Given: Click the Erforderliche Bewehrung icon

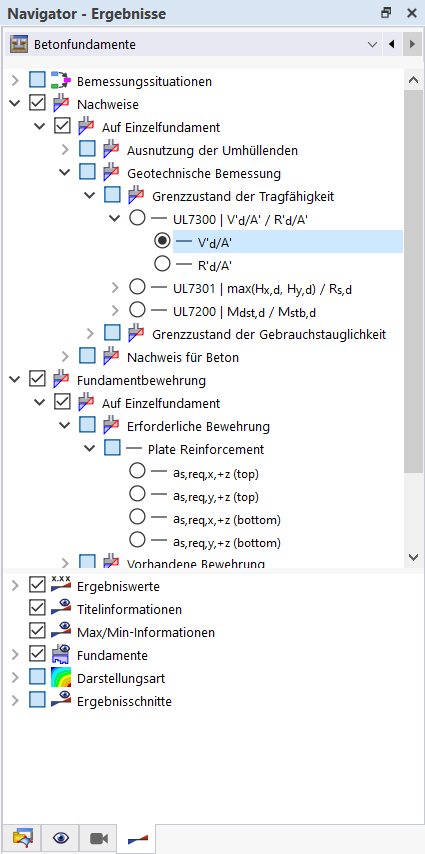Looking at the screenshot, I should pos(111,425).
